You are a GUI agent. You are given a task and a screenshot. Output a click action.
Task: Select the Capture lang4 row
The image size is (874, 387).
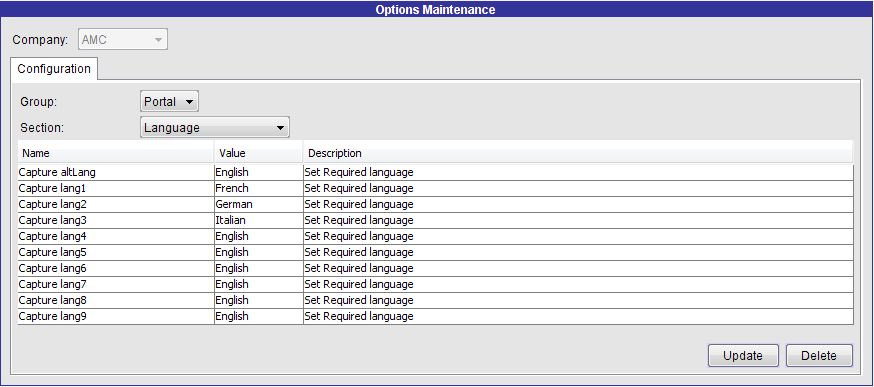435,236
